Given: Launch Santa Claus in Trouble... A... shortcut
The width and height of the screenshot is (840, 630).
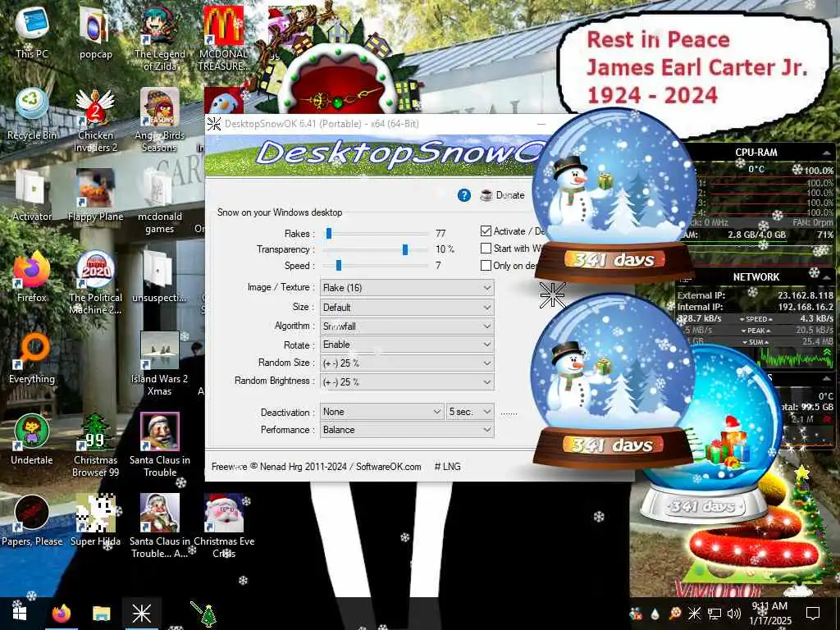Looking at the screenshot, I should click(x=160, y=526).
